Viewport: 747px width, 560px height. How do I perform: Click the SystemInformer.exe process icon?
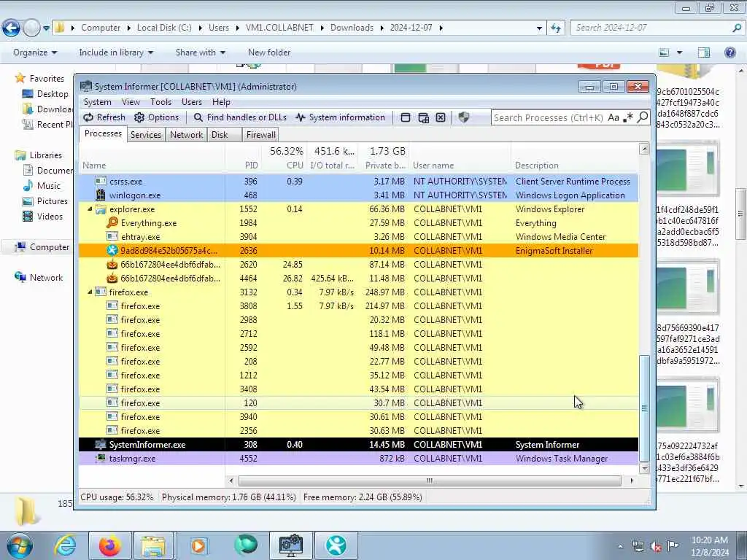101,444
